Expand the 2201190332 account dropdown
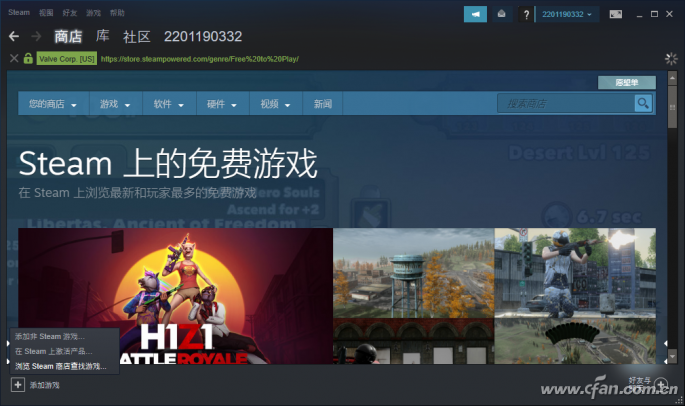Screen dimensions: 685x406 (x=567, y=14)
